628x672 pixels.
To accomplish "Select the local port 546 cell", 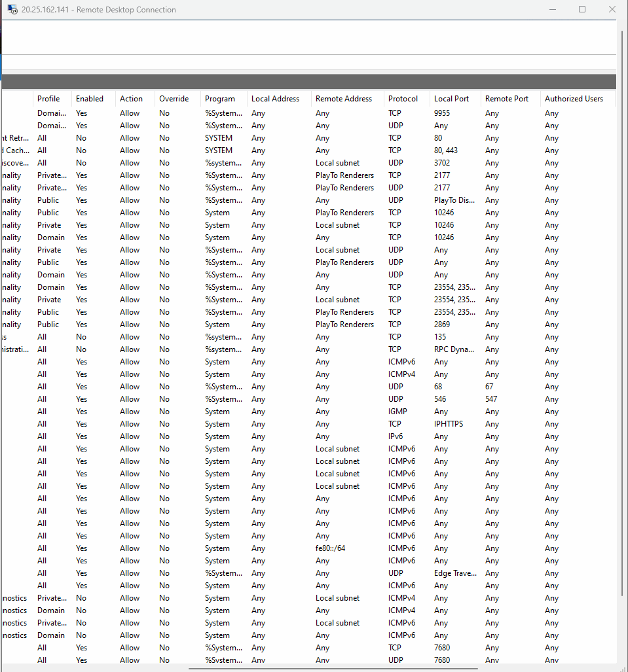I will click(x=440, y=399).
